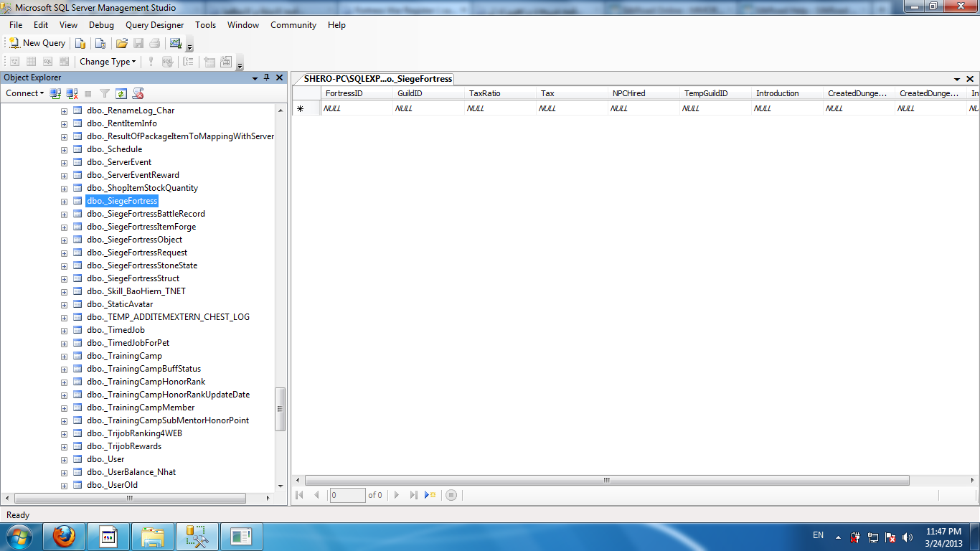Expand the dbo._User tree node

click(64, 460)
